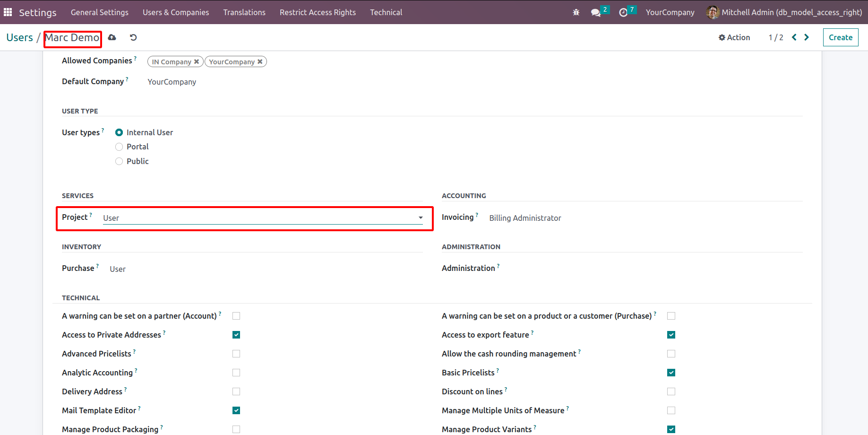
Task: Go to next record arrow
Action: 807,37
